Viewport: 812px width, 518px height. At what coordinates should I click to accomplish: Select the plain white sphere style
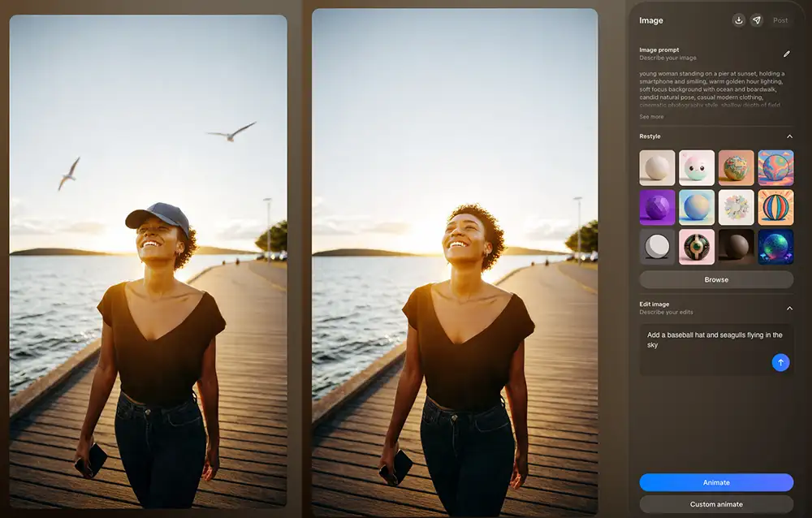coord(657,168)
